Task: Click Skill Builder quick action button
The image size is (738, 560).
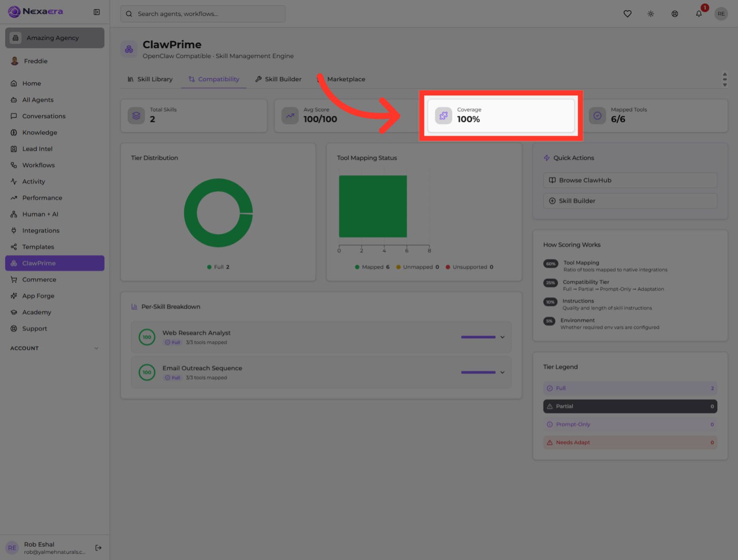Action: point(630,201)
